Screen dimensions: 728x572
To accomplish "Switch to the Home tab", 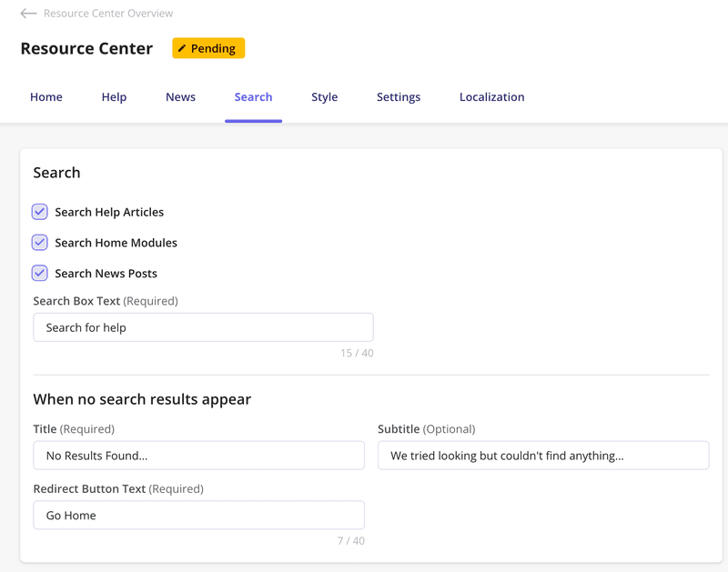I will (x=45, y=96).
